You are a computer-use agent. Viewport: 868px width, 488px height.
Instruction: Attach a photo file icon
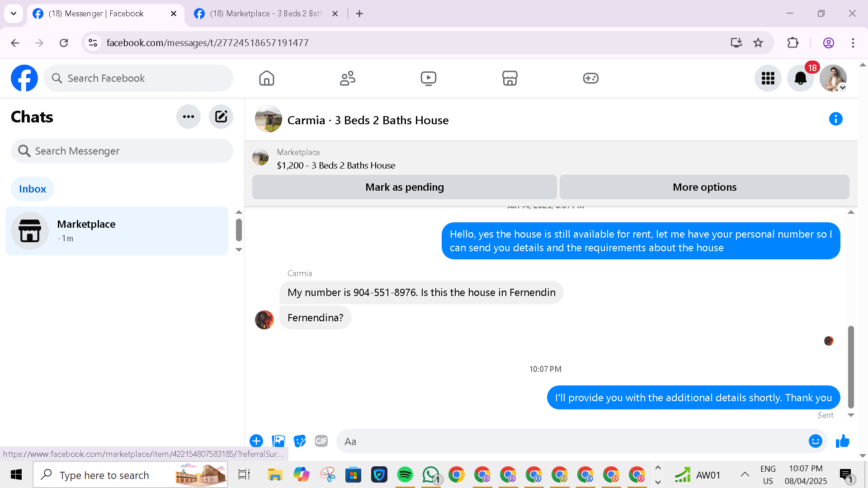pos(278,441)
